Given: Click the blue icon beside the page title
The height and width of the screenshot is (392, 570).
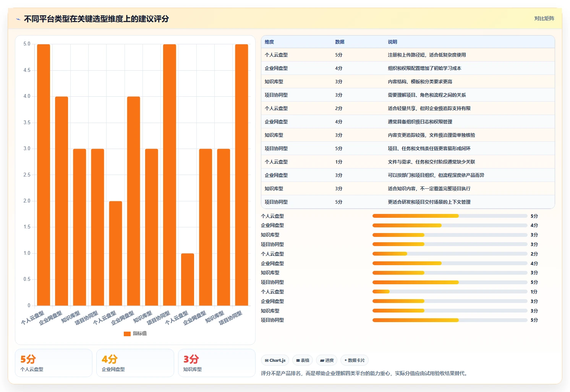Looking at the screenshot, I should pos(18,19).
